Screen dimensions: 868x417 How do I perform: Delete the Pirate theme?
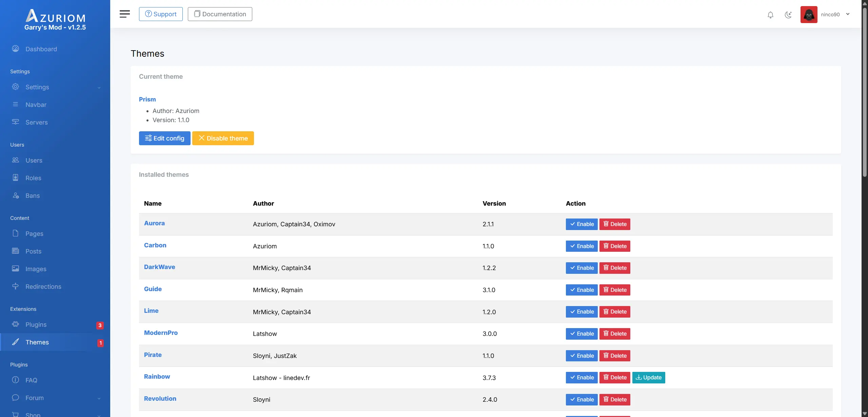[615, 356]
